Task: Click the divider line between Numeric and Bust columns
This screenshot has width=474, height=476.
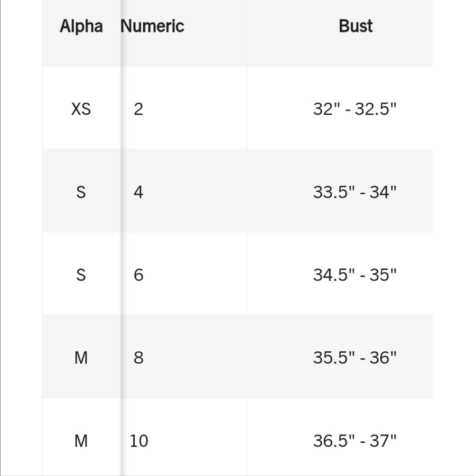Action: pos(247,238)
